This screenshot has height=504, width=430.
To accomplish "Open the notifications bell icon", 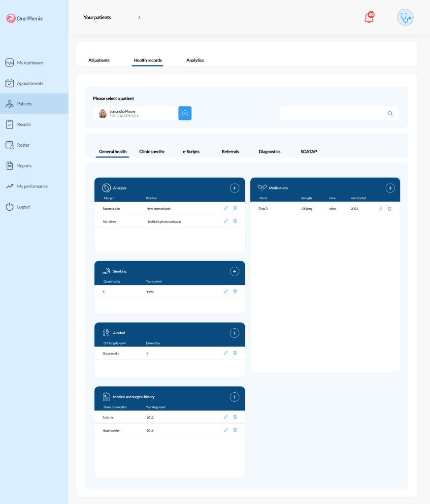I will pos(368,18).
